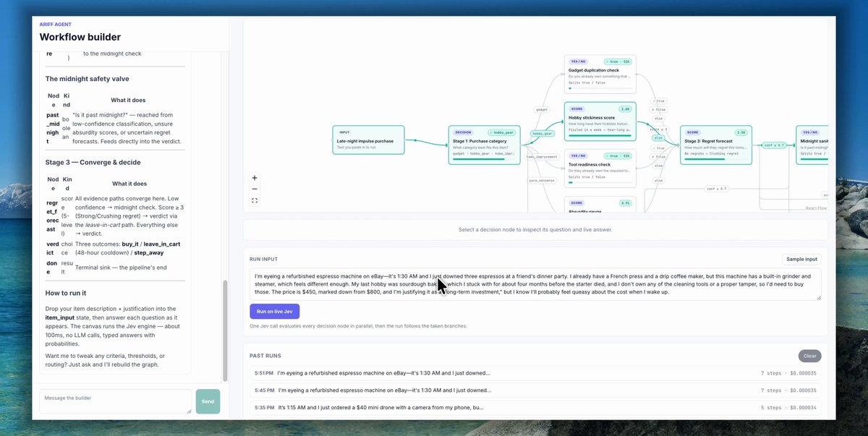The image size is (868, 436).
Task: Select the Hobby stickiness score node
Action: click(600, 121)
